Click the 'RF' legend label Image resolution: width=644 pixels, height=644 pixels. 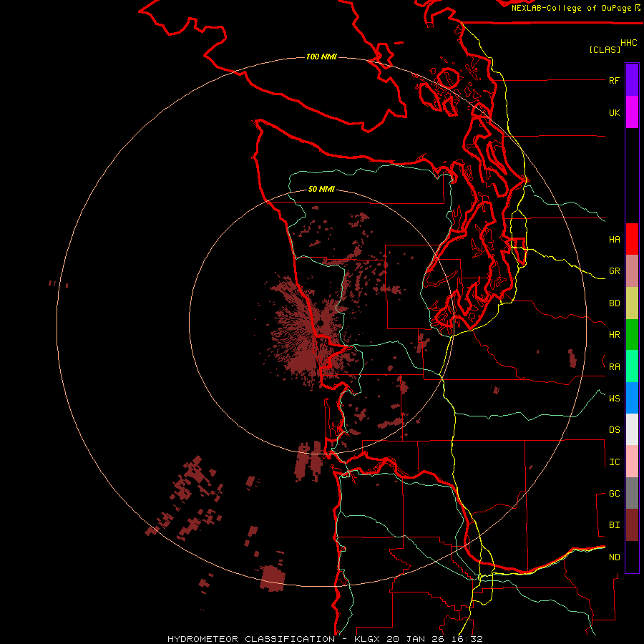coord(614,81)
